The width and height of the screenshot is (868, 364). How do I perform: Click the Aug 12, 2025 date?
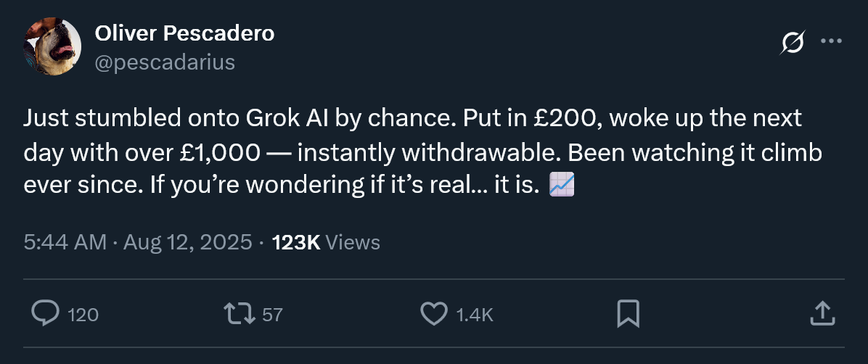(x=187, y=242)
